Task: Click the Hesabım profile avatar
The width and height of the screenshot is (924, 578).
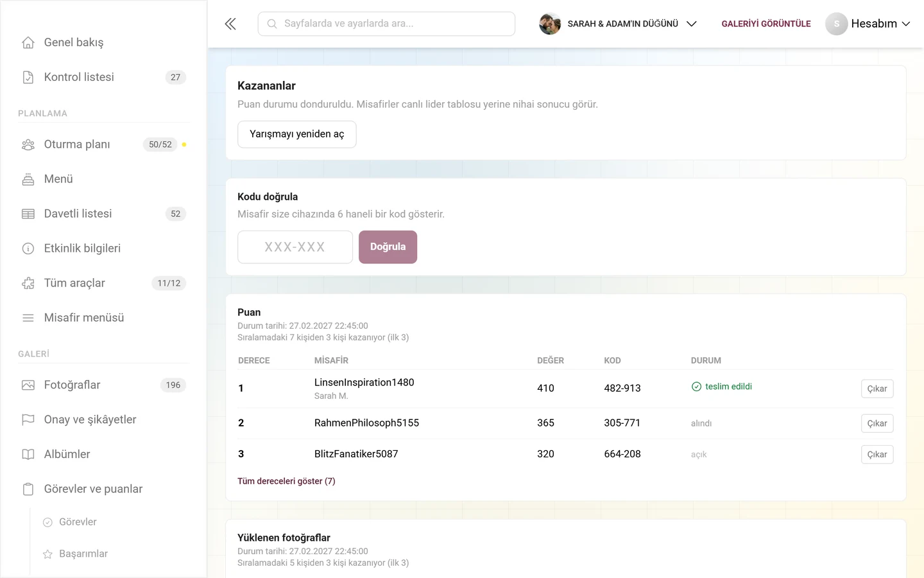Action: pos(837,24)
